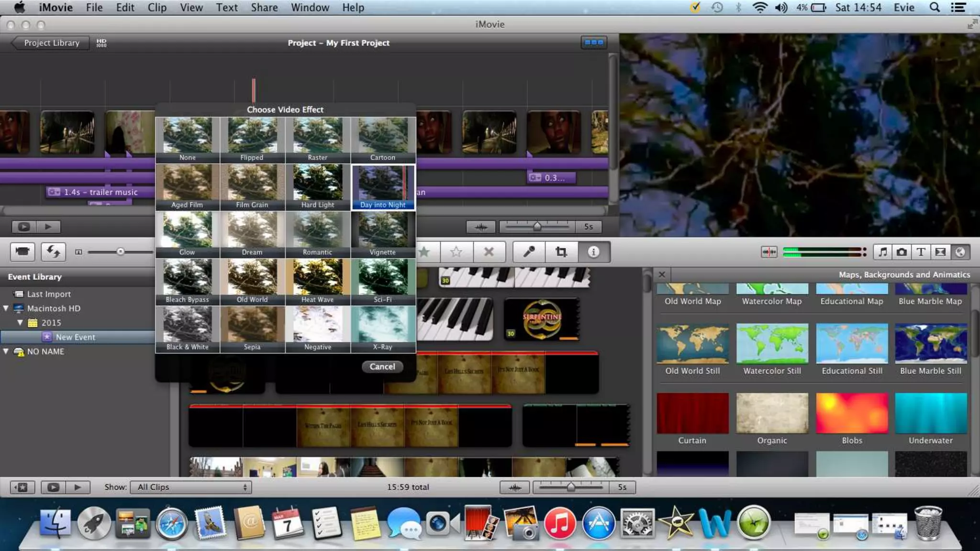Choose the Sepia video effect
The width and height of the screenshot is (980, 551).
[252, 330]
